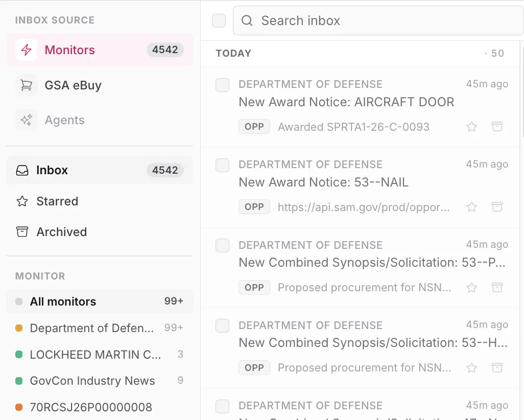Click 'Awarded SPRTA1-26-C-0093' text

pos(353,127)
